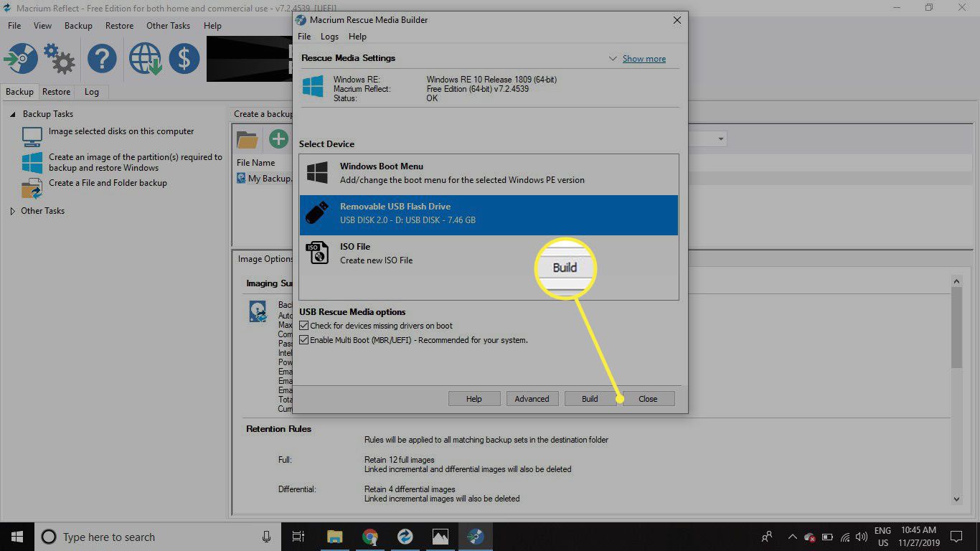Click the People icon in the system tray
Viewport: 980px width, 551px height.
tap(767, 537)
